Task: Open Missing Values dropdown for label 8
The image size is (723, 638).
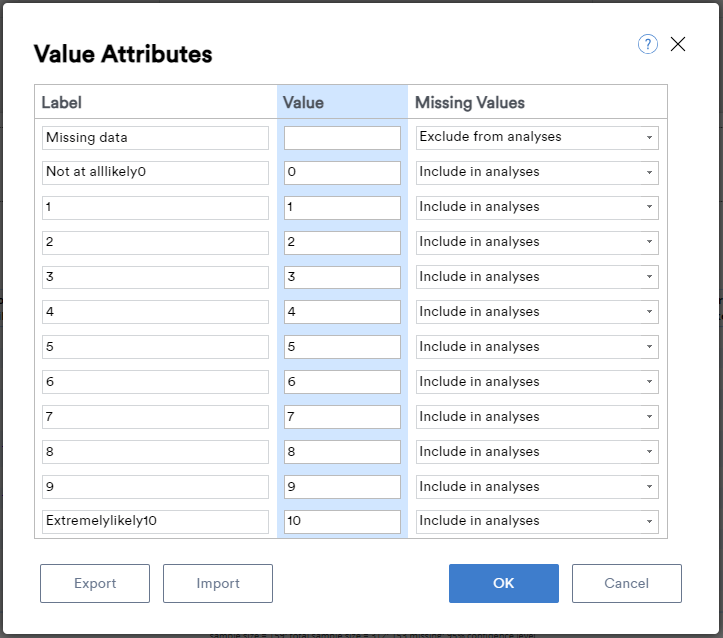Action: pos(537,451)
